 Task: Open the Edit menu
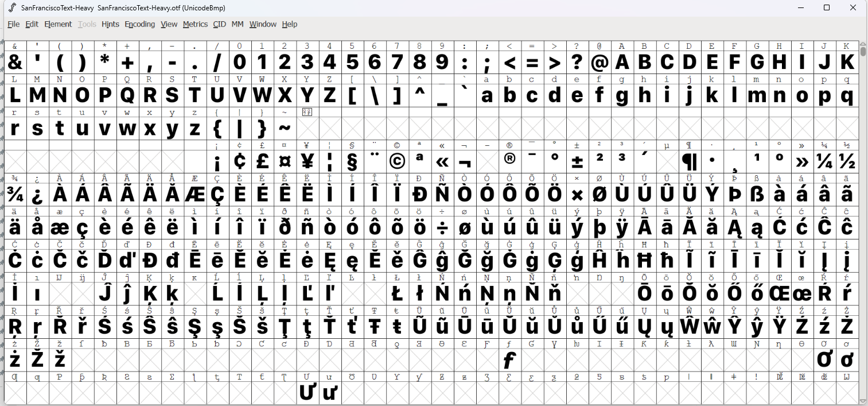point(32,24)
